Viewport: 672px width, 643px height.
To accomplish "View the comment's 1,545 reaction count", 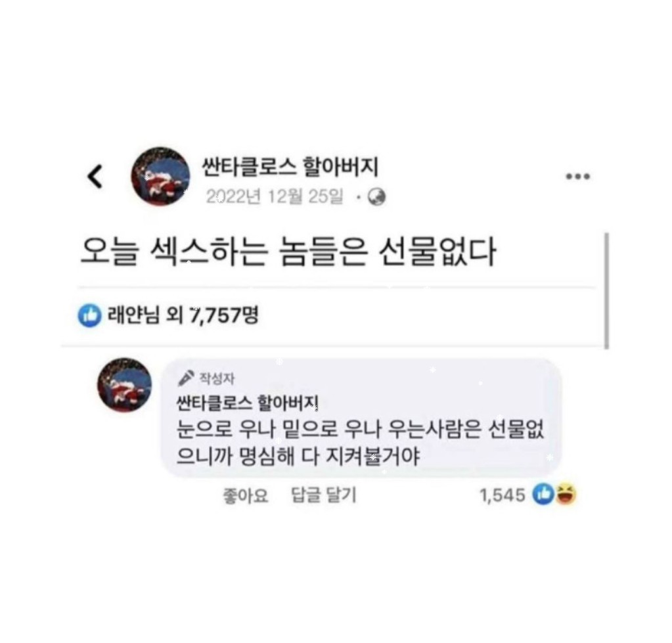I will [503, 495].
